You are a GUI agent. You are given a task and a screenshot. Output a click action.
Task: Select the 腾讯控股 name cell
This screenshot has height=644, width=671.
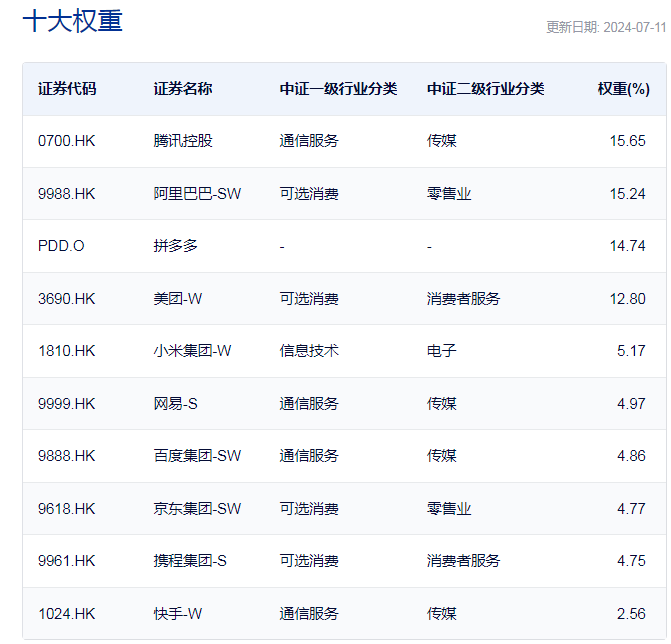click(x=183, y=141)
